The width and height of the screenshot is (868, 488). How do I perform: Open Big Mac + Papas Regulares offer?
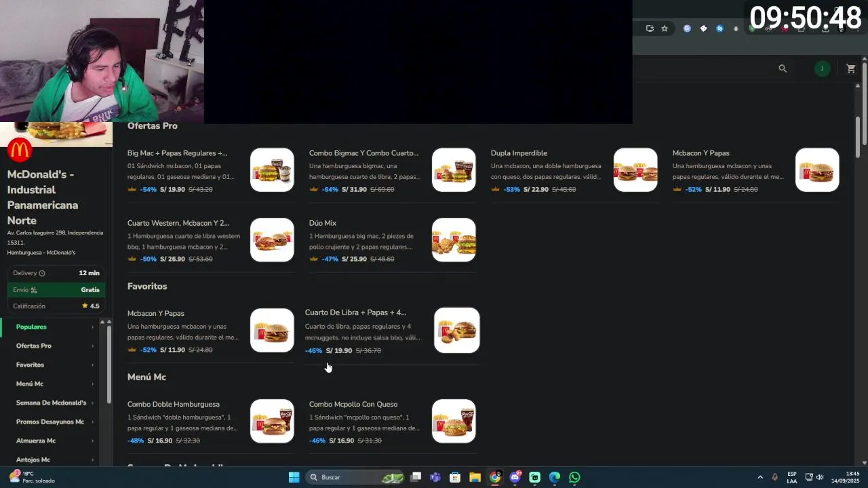[211, 170]
